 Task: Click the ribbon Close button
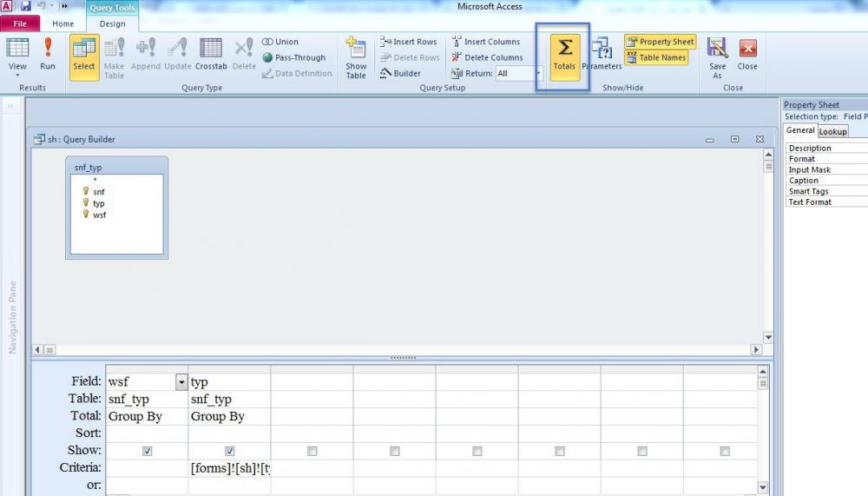click(747, 54)
